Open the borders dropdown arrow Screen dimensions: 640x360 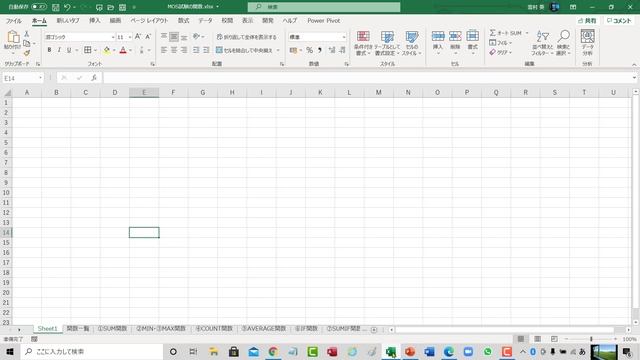click(95, 50)
